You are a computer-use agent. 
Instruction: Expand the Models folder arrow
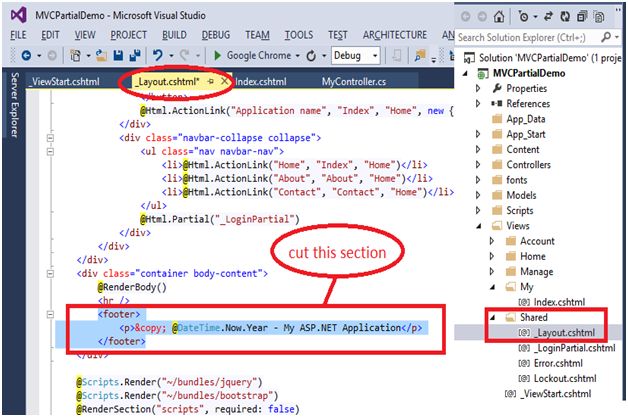click(478, 195)
